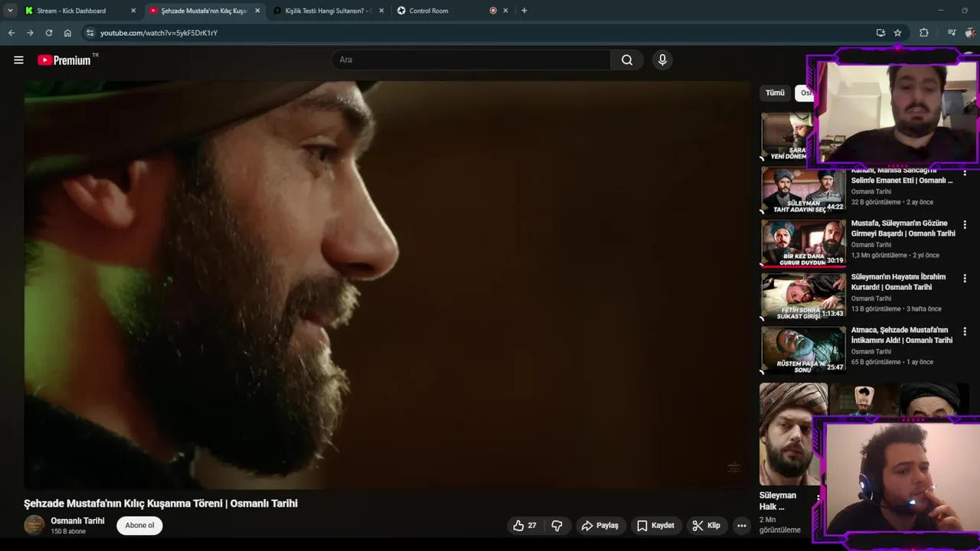980x551 pixels.
Task: Go back in browser history
Action: click(11, 33)
